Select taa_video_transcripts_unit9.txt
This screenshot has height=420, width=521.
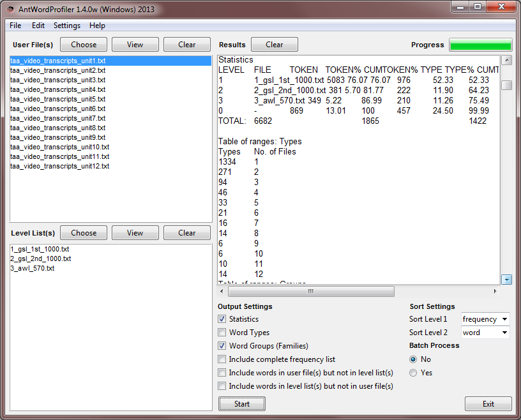[110, 137]
